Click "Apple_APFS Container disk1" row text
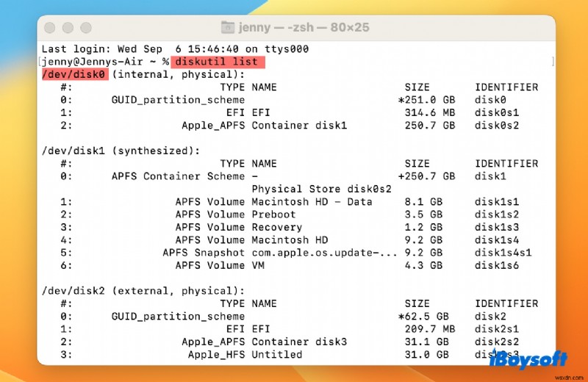 point(265,126)
